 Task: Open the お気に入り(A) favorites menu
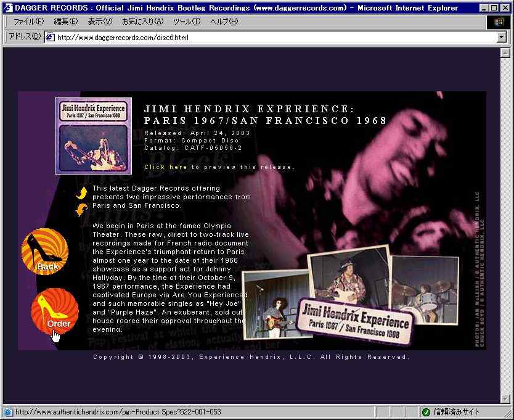[142, 22]
